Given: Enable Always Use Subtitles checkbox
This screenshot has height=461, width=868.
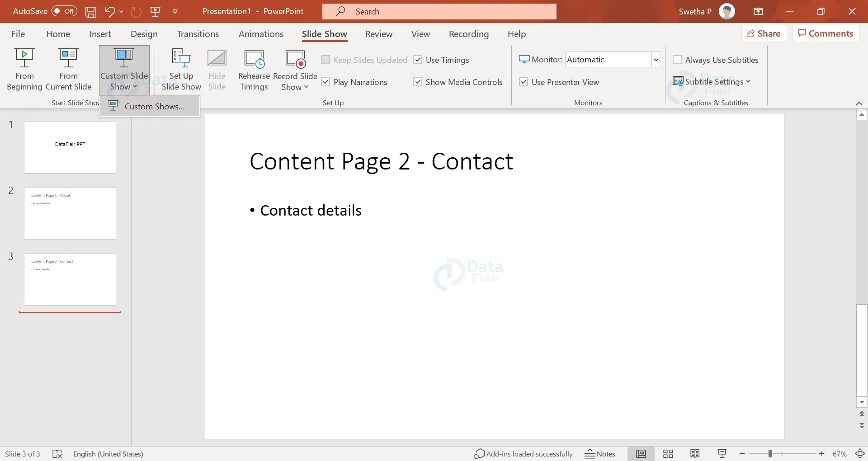Looking at the screenshot, I should pyautogui.click(x=677, y=60).
